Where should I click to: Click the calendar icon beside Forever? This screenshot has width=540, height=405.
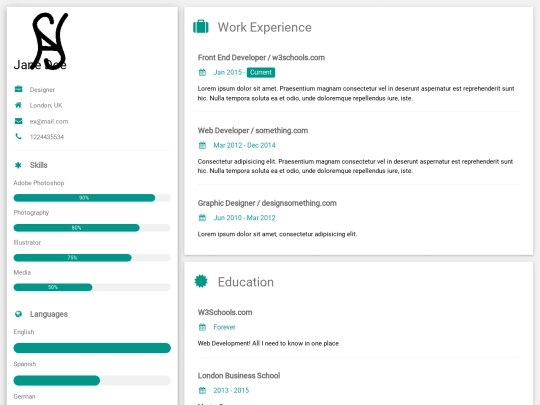coord(202,327)
